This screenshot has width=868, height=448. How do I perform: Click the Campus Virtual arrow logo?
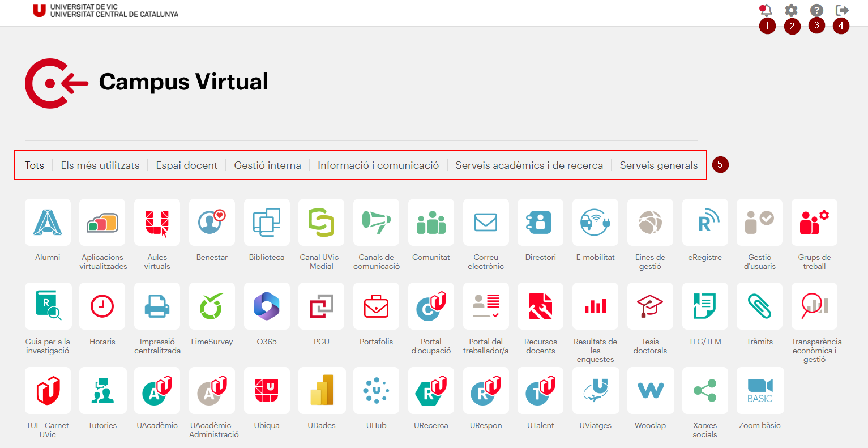click(x=57, y=83)
